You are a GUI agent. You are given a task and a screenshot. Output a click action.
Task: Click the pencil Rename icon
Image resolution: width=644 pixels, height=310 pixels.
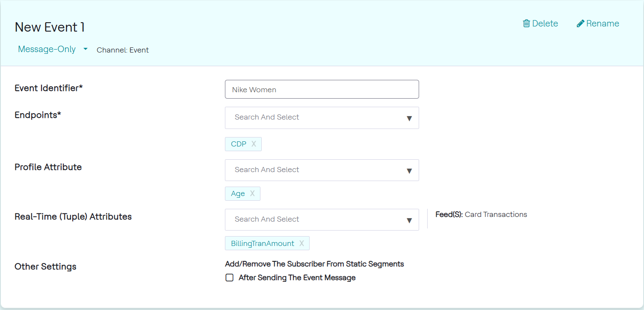click(580, 23)
